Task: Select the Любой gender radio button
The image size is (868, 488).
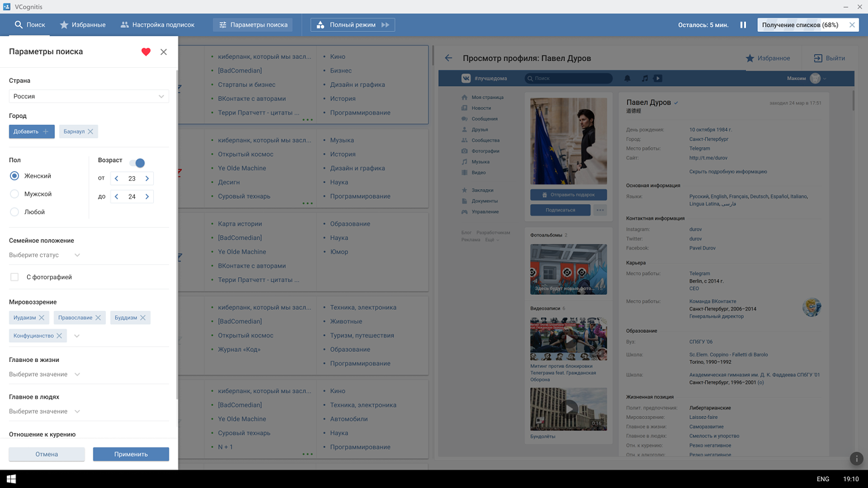Action: tap(14, 212)
